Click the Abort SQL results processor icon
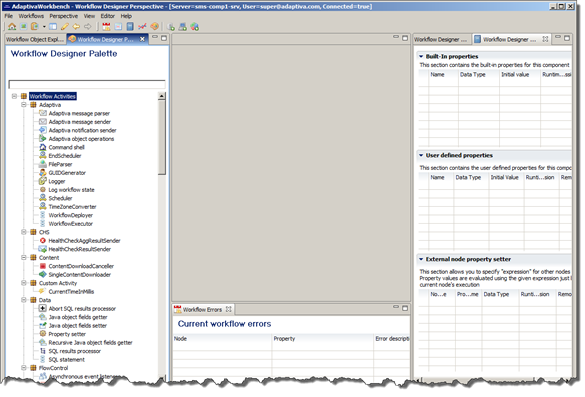The height and width of the screenshot is (397, 585). pyautogui.click(x=43, y=309)
